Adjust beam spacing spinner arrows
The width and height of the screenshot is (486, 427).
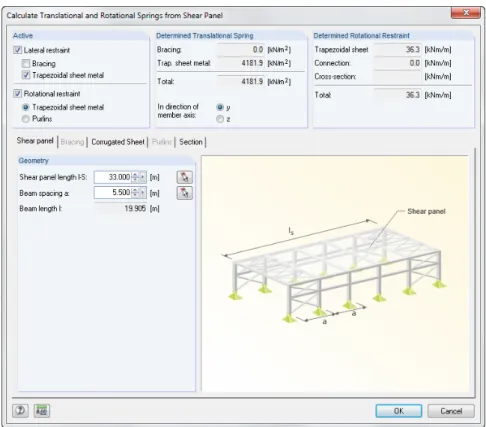pyautogui.click(x=135, y=192)
